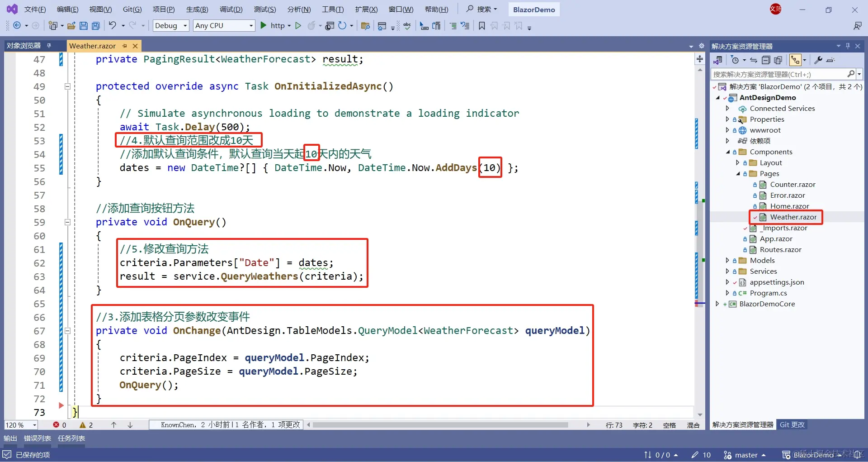Click the browser link refresh icon in toolbar
The image size is (868, 462).
pos(342,26)
